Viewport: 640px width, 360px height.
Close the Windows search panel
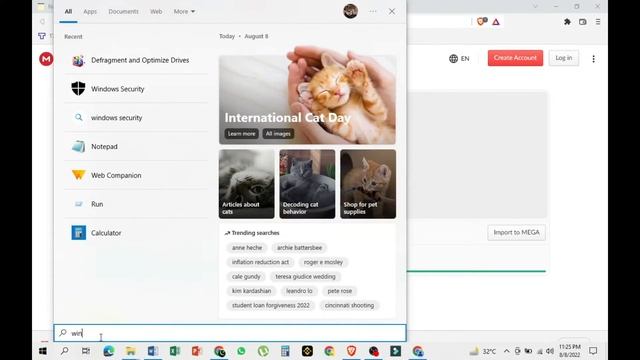point(392,11)
